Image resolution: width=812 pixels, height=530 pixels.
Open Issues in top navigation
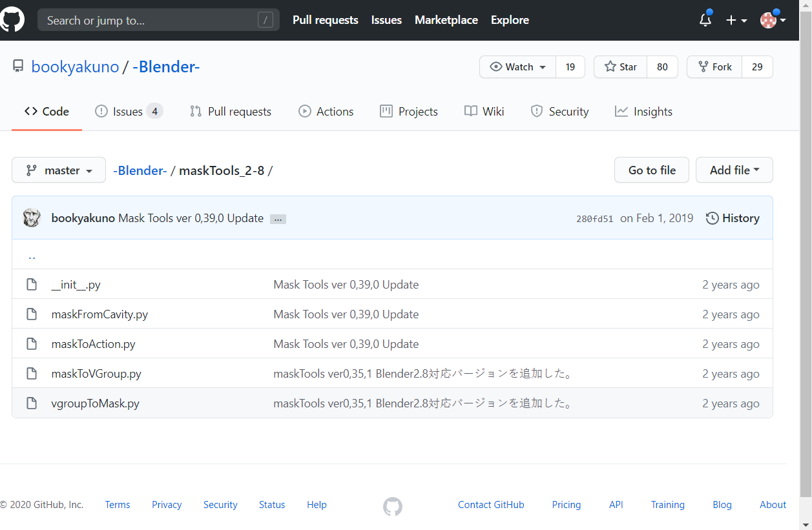coord(386,20)
